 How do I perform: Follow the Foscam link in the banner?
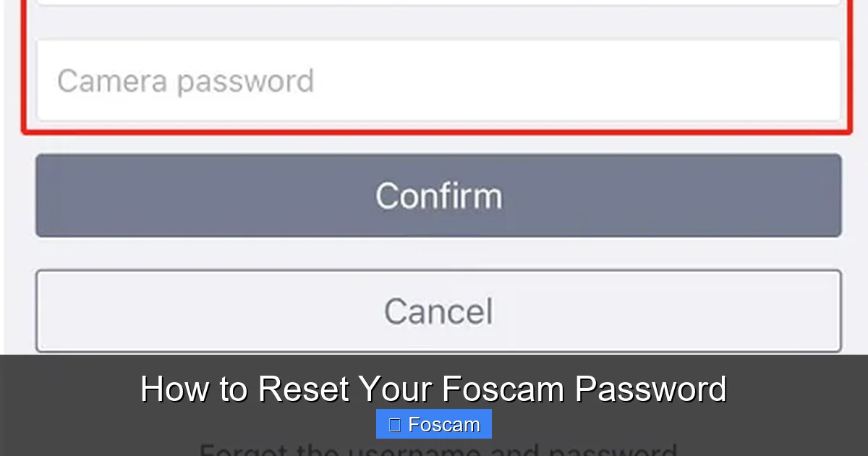click(433, 424)
